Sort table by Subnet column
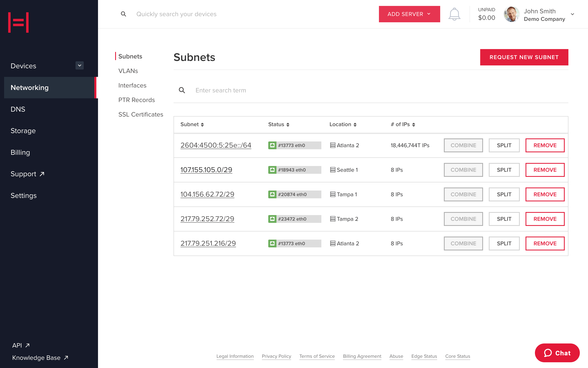 coord(192,124)
